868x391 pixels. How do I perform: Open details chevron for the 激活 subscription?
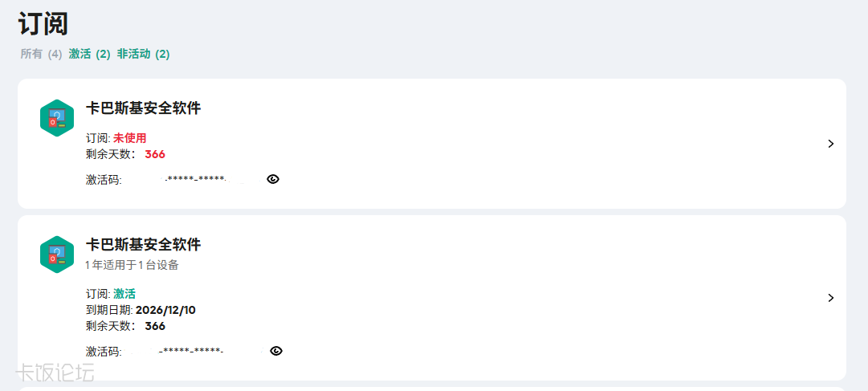tap(830, 298)
